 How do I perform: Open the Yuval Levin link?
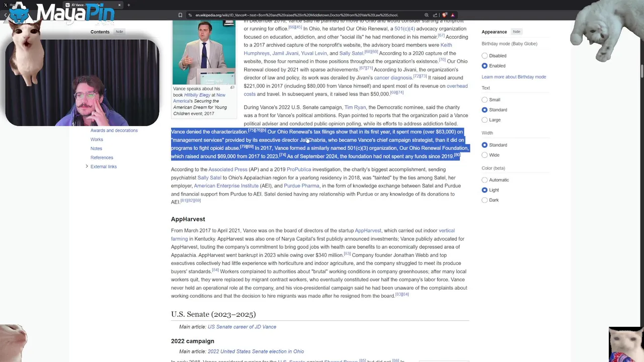314,53
